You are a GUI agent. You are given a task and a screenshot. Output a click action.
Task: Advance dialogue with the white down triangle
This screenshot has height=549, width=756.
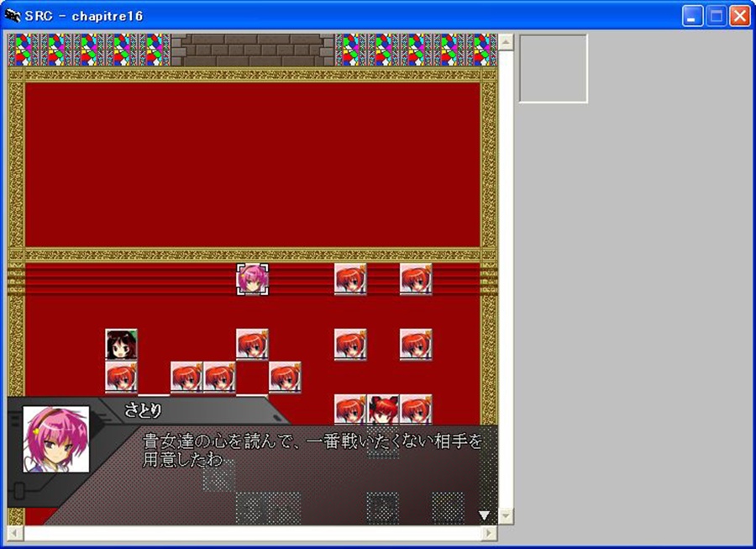(x=484, y=515)
